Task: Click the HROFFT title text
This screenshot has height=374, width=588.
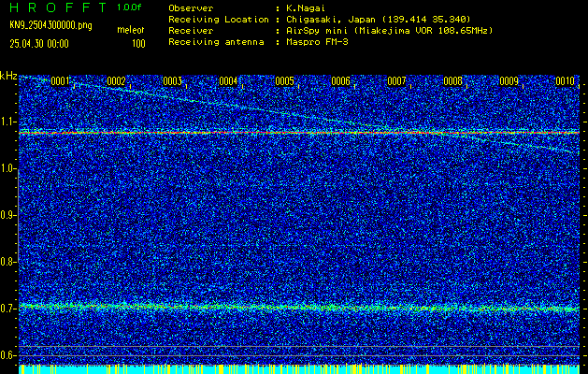Action: click(x=58, y=7)
